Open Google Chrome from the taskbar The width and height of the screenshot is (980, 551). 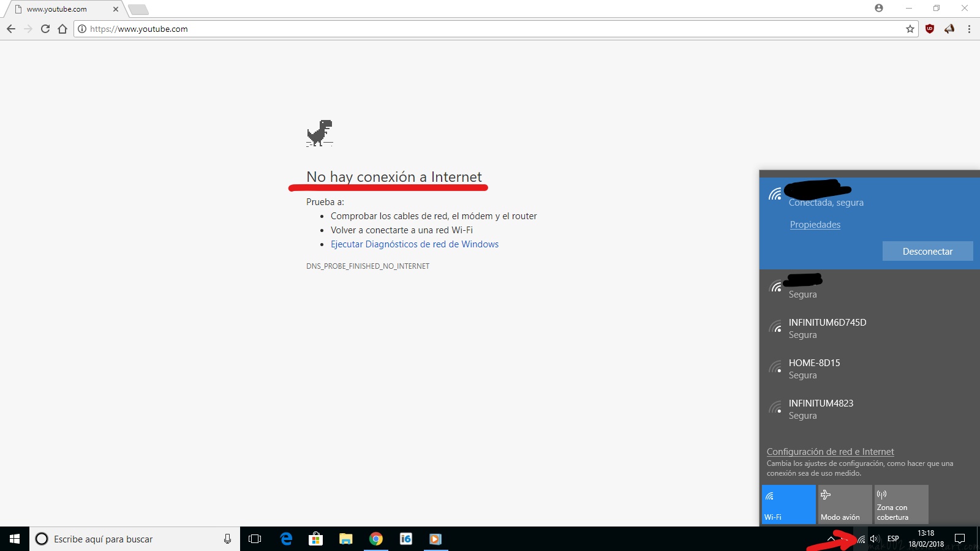375,539
